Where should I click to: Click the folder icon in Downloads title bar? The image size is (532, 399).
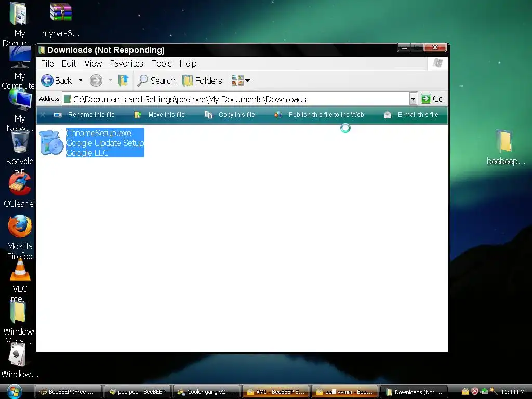click(x=42, y=50)
